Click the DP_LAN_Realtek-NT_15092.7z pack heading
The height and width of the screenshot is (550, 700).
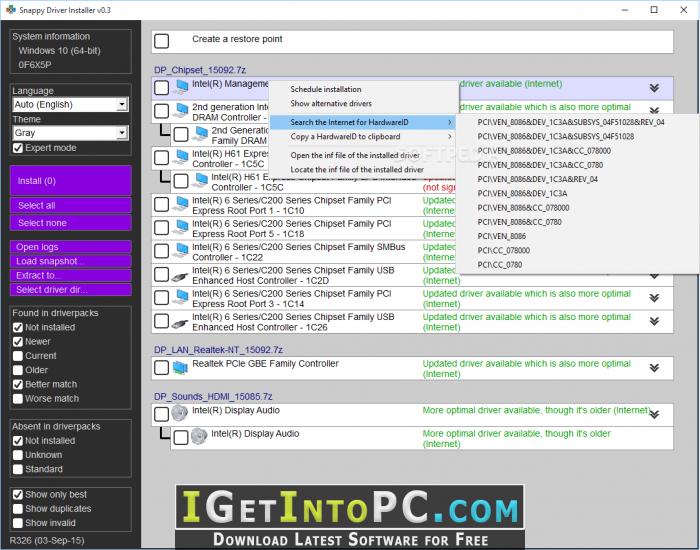pos(218,350)
